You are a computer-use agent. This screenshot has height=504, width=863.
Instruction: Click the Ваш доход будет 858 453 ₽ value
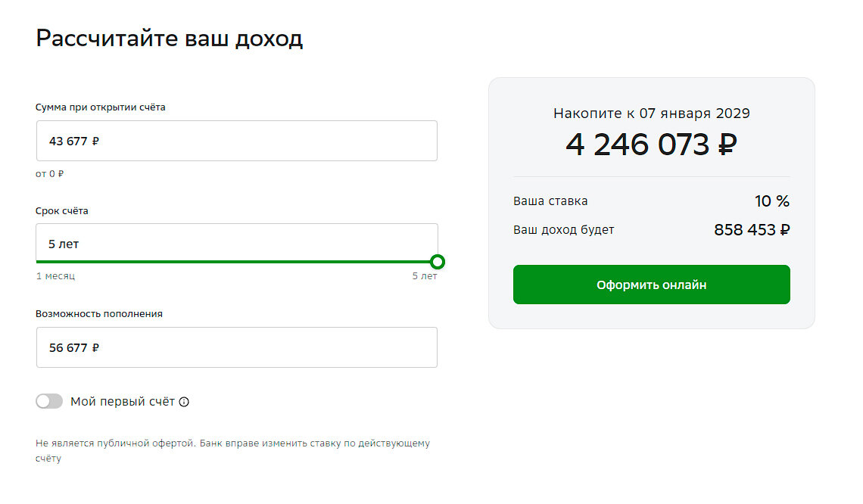[752, 229]
